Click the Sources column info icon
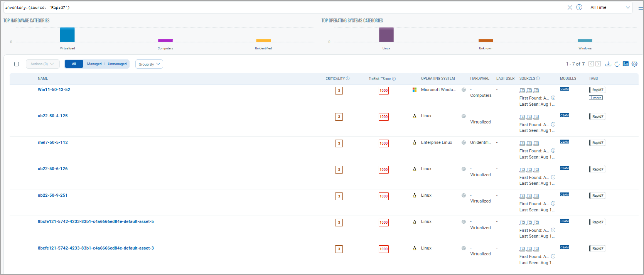Image resolution: width=644 pixels, height=275 pixels. point(538,79)
